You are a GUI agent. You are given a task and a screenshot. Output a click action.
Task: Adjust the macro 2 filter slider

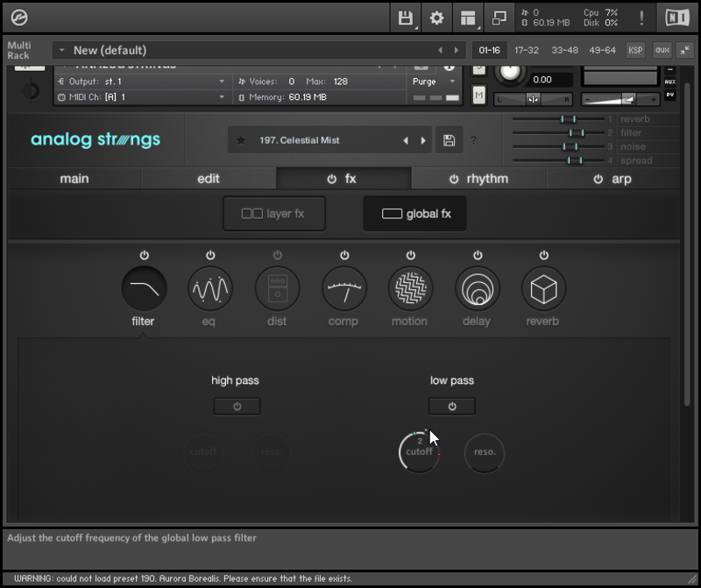coord(558,133)
